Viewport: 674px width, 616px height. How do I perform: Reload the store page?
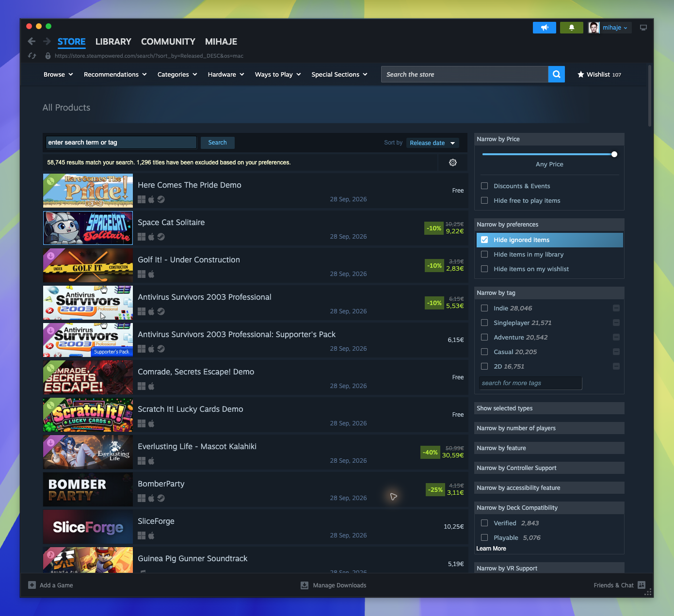coord(32,56)
